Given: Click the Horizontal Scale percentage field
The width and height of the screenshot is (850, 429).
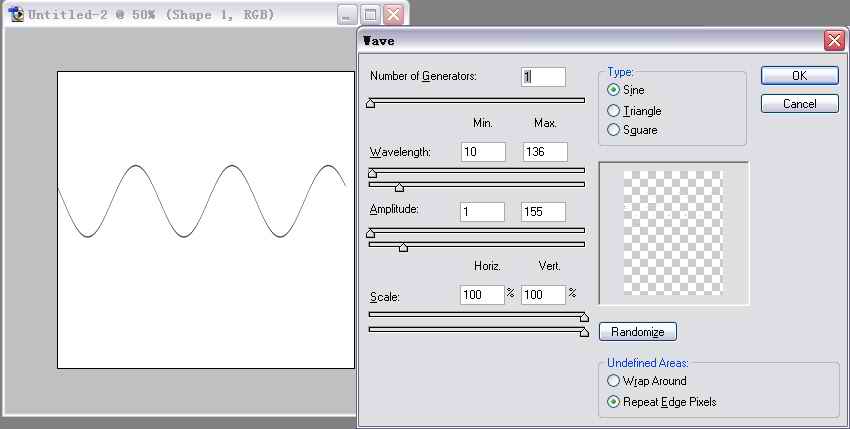Looking at the screenshot, I should point(481,295).
